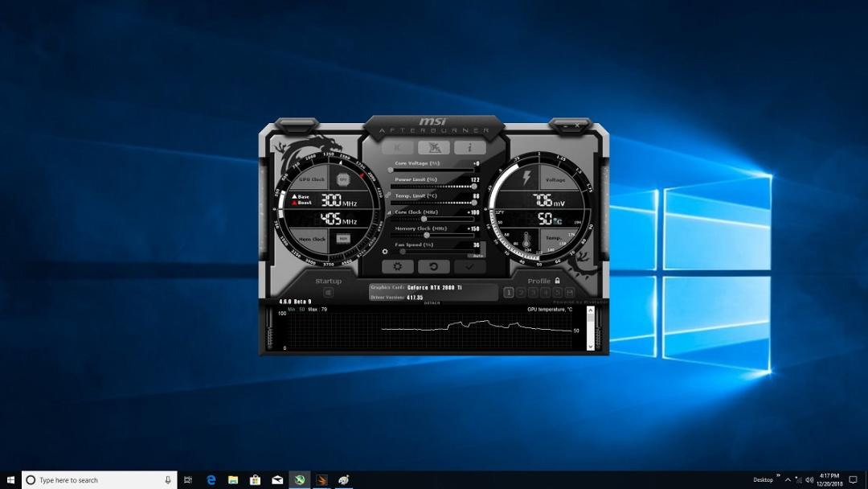Show hidden system tray icons
The image size is (868, 489).
[x=788, y=479]
